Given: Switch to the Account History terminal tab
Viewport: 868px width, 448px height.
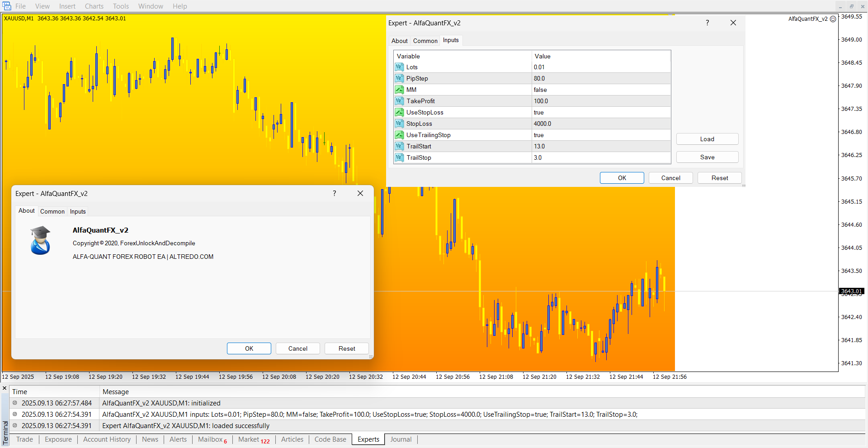Looking at the screenshot, I should [x=107, y=439].
